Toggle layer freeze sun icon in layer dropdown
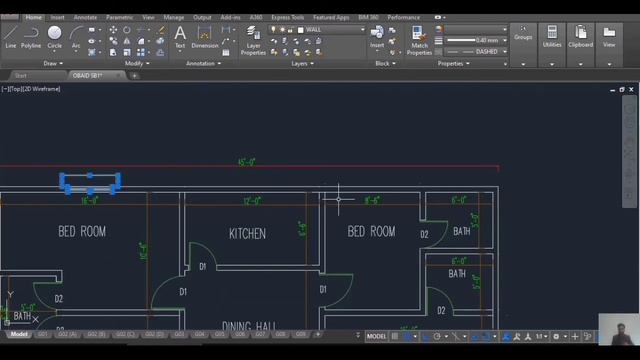Screen dimensions: 640x360 pyautogui.click(x=282, y=30)
